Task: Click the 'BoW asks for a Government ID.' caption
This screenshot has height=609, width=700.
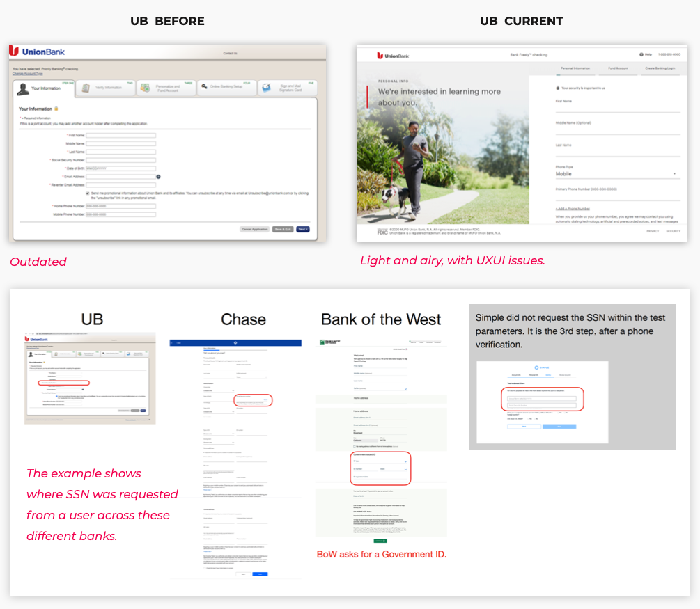Action: (381, 554)
